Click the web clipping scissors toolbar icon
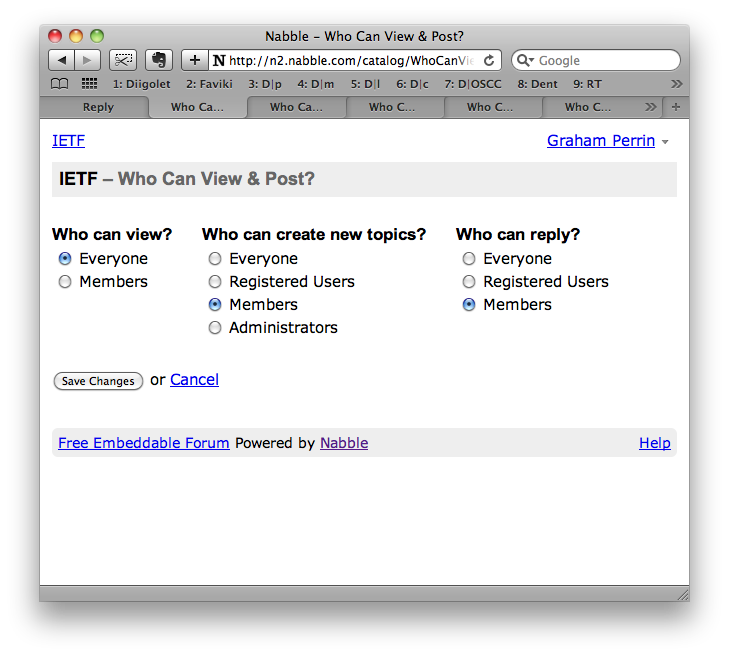 tap(123, 60)
